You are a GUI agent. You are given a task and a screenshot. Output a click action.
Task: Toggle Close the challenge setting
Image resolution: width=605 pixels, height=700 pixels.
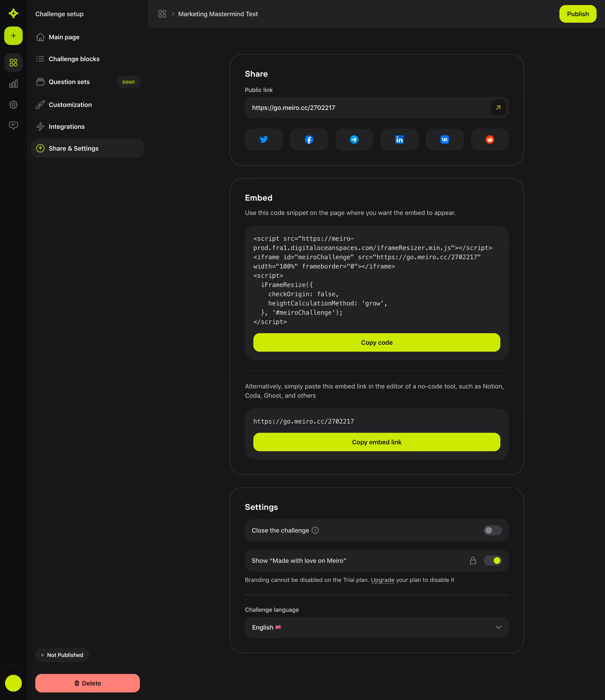click(492, 530)
